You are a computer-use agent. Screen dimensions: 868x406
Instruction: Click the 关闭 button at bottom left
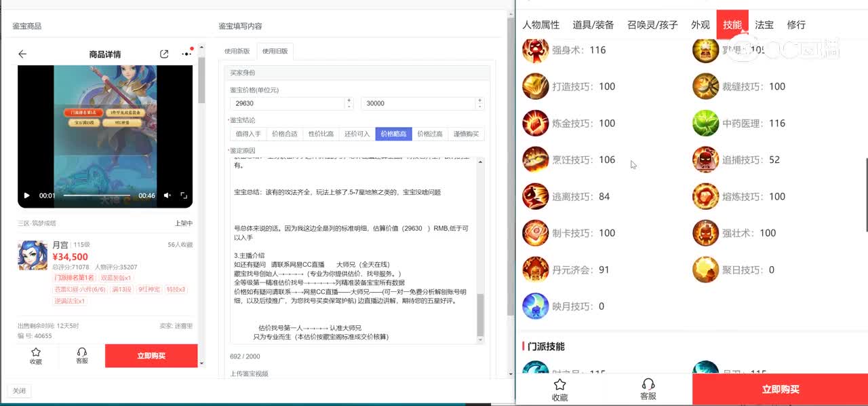tap(19, 391)
